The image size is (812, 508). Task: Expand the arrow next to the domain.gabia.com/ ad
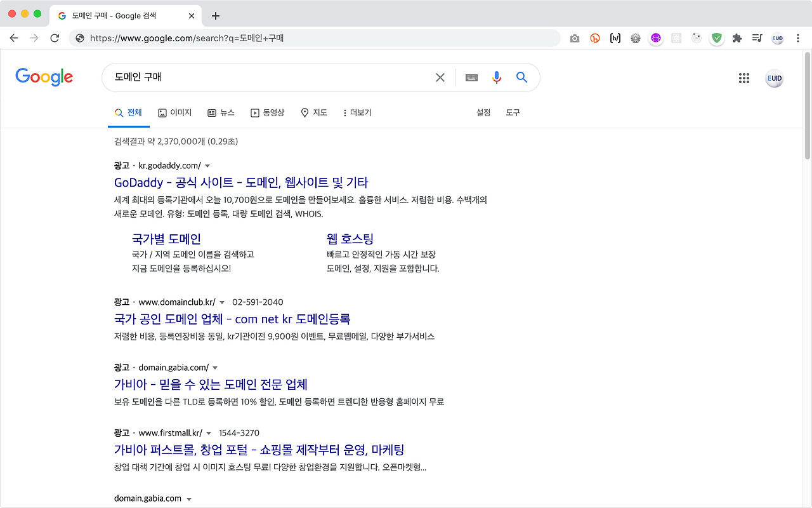click(x=215, y=368)
